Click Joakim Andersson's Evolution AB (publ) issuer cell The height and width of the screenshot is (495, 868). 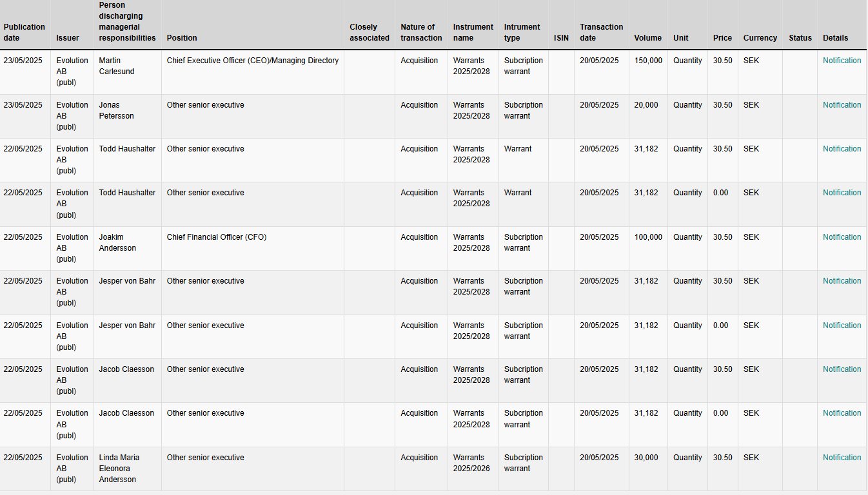click(72, 248)
